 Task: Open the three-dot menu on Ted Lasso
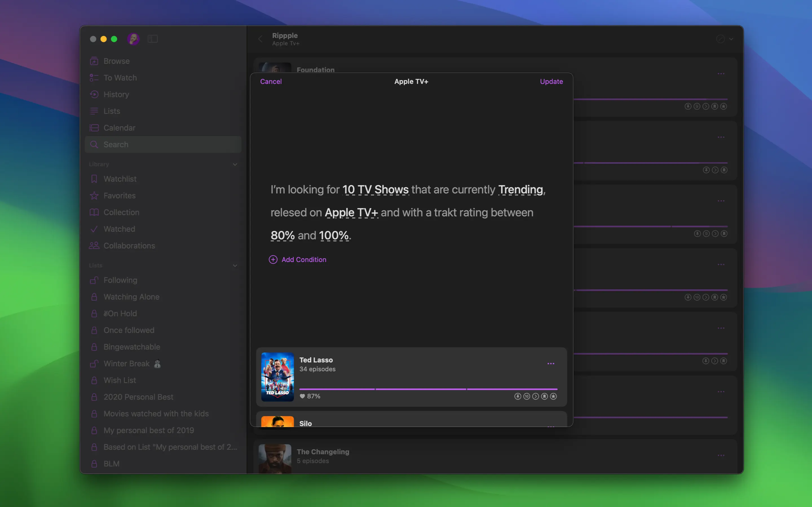551,363
